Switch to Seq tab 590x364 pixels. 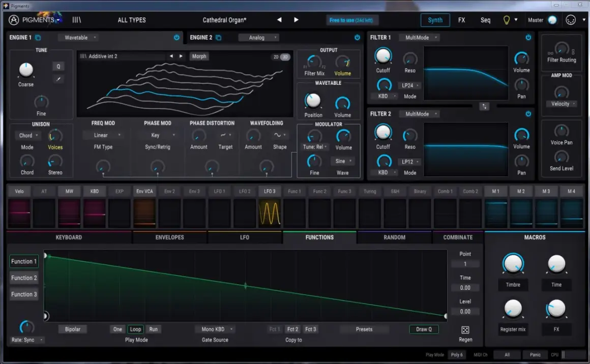tap(485, 20)
